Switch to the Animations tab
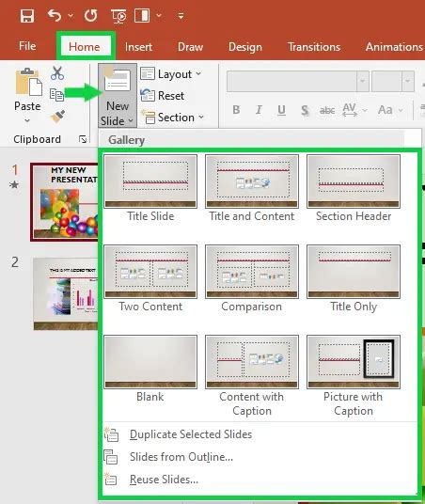The width and height of the screenshot is (425, 504). click(x=394, y=47)
